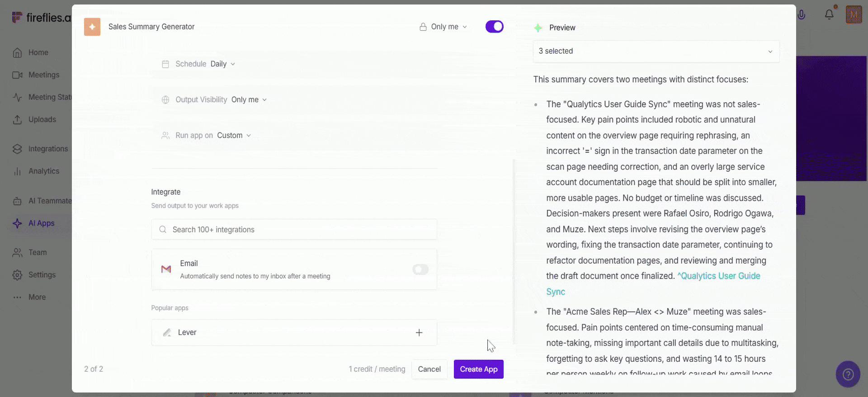Viewport: 868px width, 397px height.
Task: Enable the Email integration toggle
Action: (x=420, y=269)
